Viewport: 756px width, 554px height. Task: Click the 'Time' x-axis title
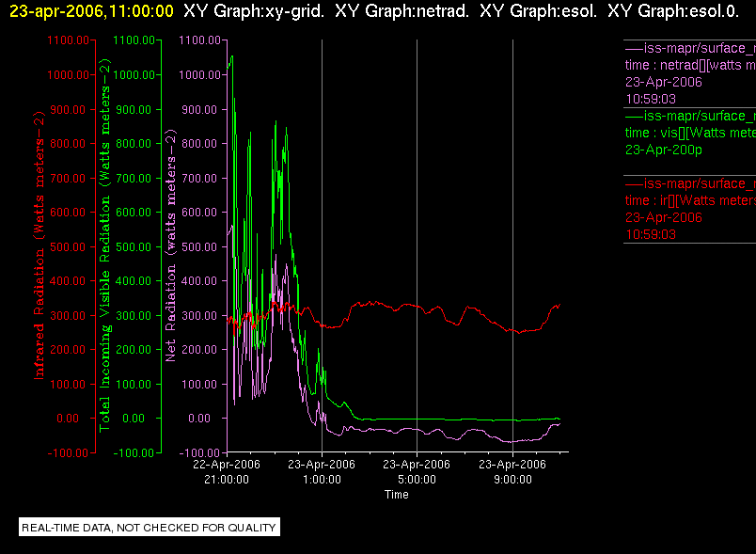coord(396,495)
